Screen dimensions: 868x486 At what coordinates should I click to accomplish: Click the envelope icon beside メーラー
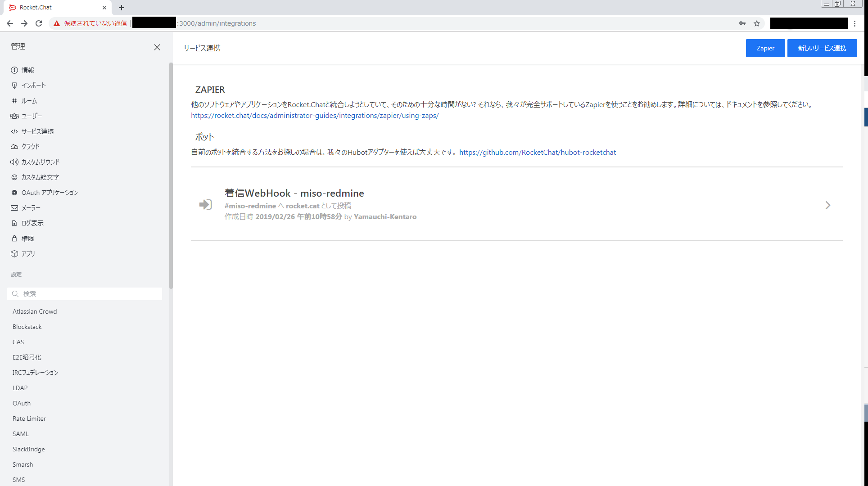coord(14,208)
